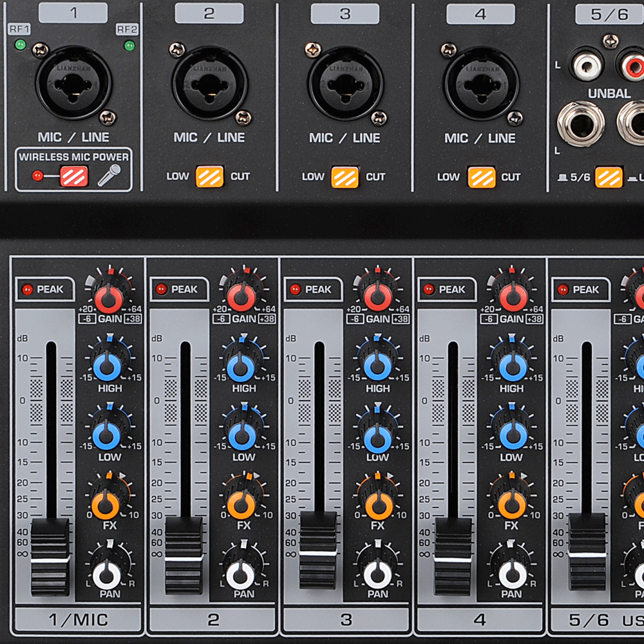Click the blue HIGH EQ knob on channel 3
Image resolution: width=644 pixels, height=644 pixels.
click(377, 366)
